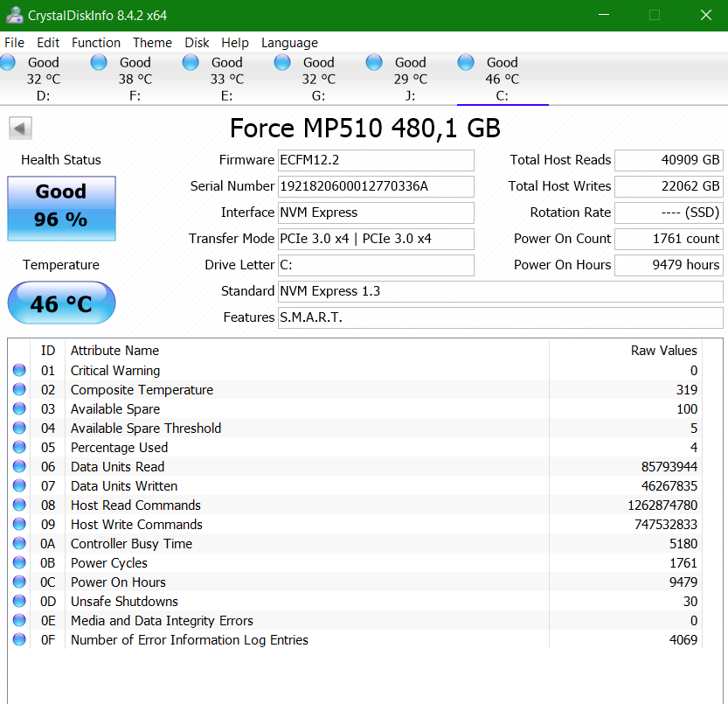Viewport: 728px width, 704px height.
Task: Close the CrystalDiskInfo window
Action: pos(706,15)
